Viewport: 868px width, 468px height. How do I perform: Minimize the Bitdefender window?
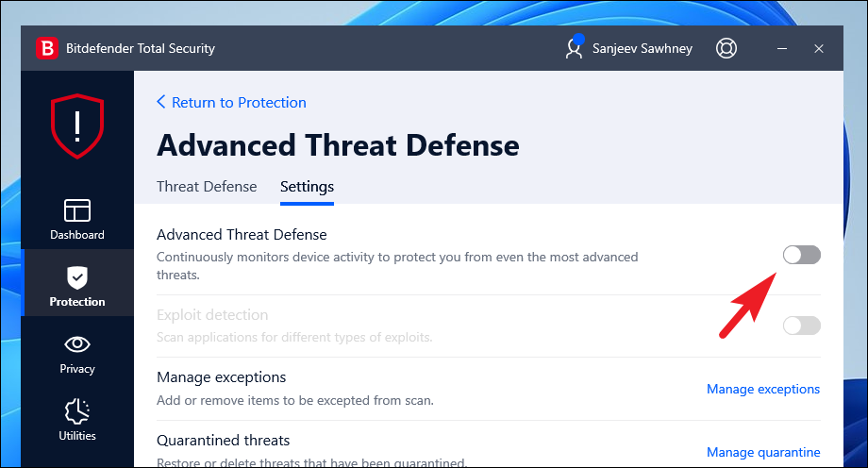(x=782, y=48)
